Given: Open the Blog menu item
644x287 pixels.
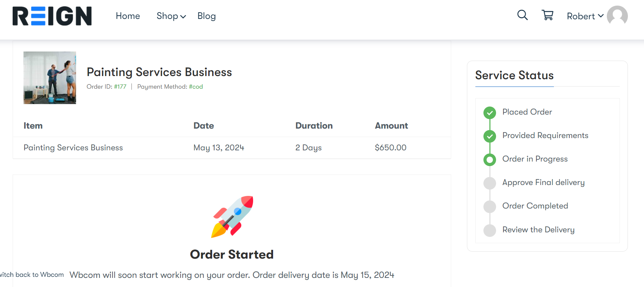Looking at the screenshot, I should (x=206, y=16).
